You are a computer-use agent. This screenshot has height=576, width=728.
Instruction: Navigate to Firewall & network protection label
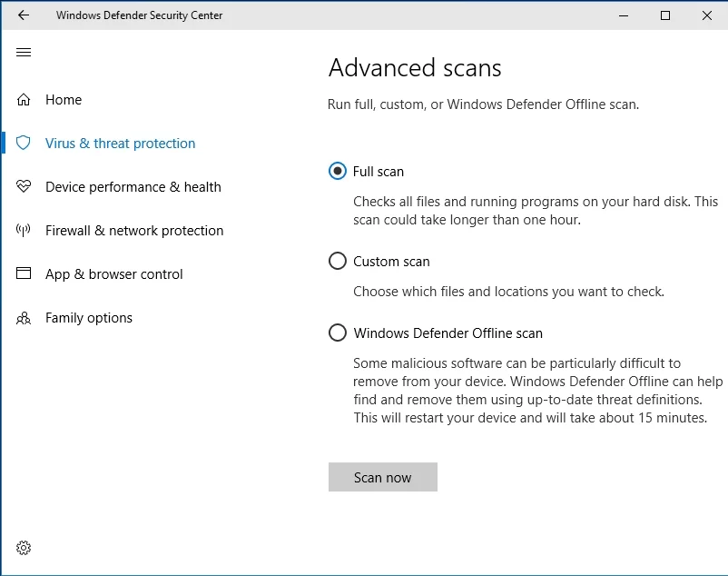pyautogui.click(x=134, y=231)
